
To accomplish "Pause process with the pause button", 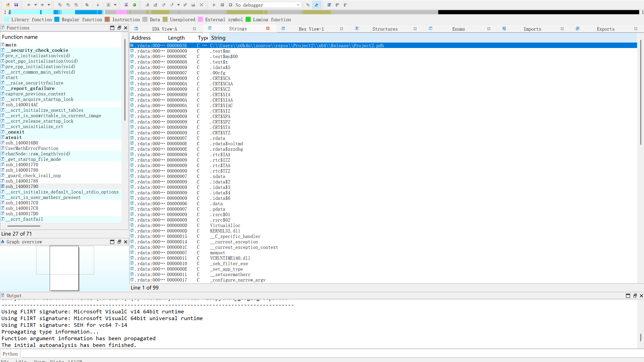I will pyautogui.click(x=222, y=5).
